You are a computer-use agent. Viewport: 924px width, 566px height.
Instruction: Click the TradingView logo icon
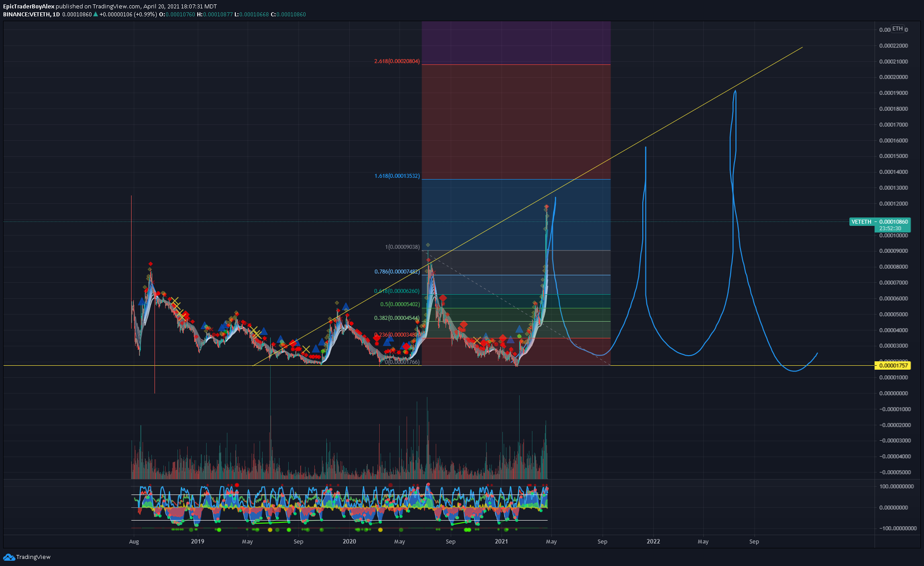point(9,557)
